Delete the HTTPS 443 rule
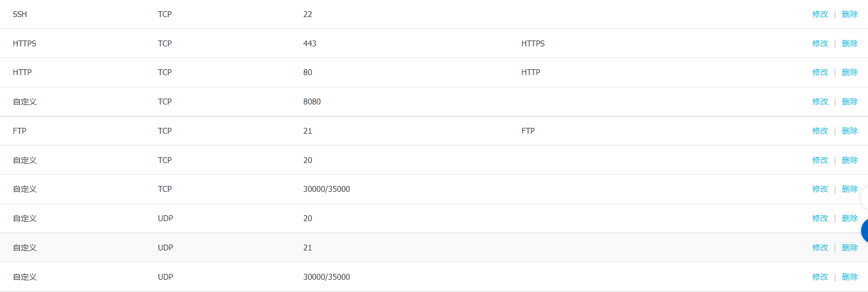868x292 pixels. [x=850, y=44]
